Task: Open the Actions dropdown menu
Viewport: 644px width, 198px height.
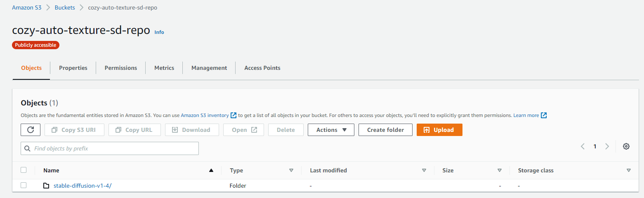Action: [331, 130]
